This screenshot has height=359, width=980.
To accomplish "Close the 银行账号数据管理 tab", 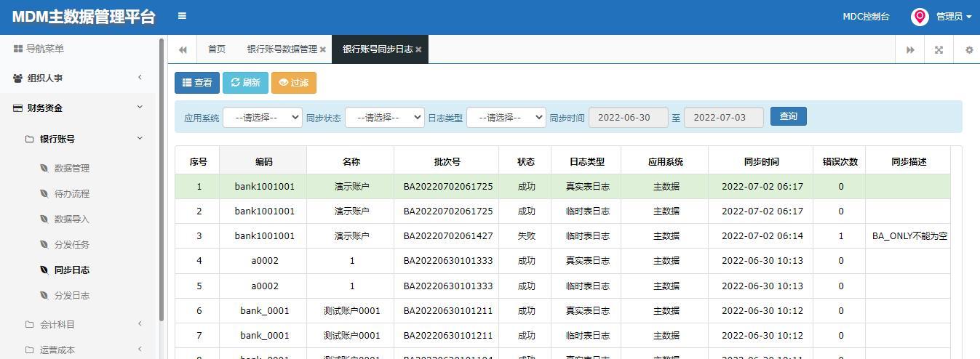I will coord(323,49).
